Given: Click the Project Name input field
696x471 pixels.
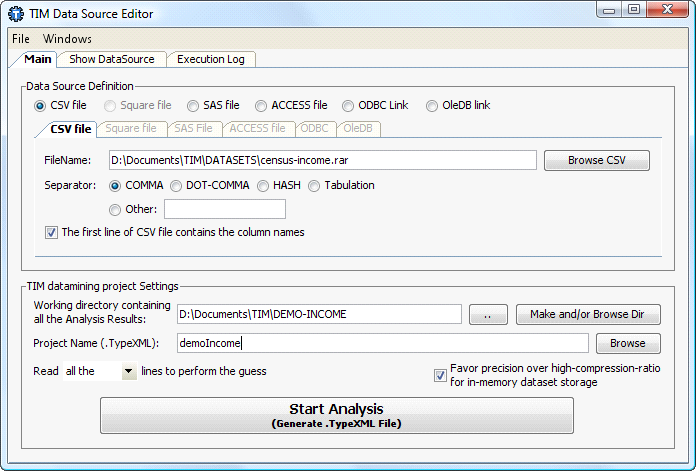Looking at the screenshot, I should tap(383, 343).
